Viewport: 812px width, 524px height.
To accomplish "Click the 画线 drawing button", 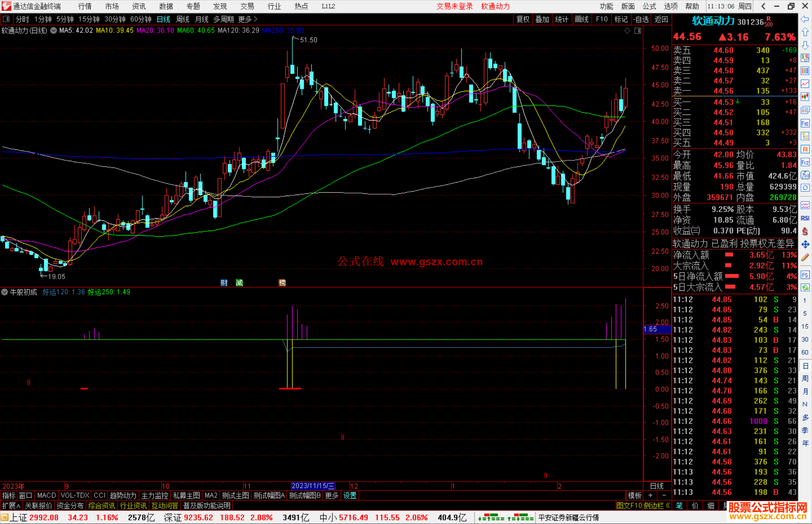I will (x=581, y=19).
